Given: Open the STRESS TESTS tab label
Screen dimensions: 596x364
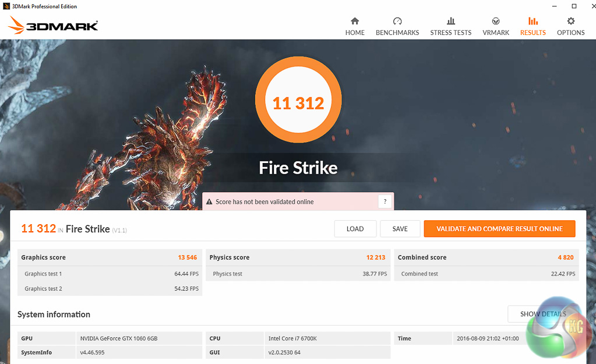Looking at the screenshot, I should click(x=451, y=33).
